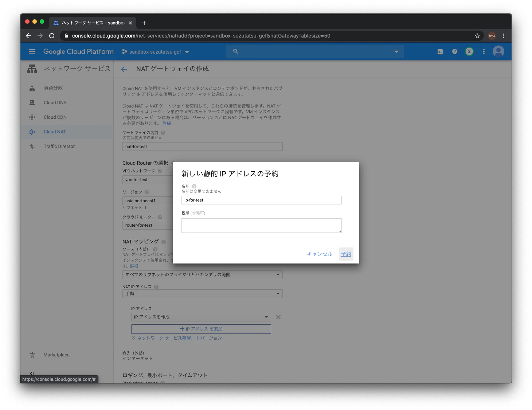Open notifications badge showing 2

coord(469,51)
